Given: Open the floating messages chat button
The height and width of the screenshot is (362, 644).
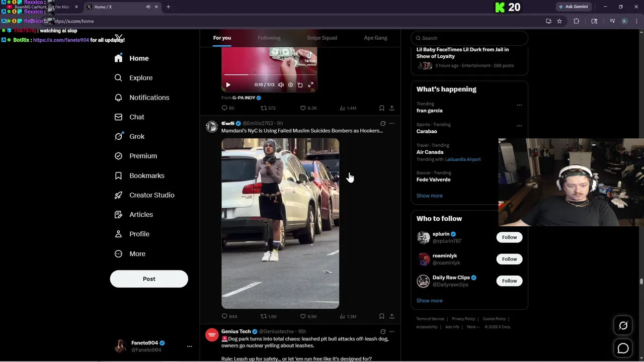Looking at the screenshot, I should (623, 348).
